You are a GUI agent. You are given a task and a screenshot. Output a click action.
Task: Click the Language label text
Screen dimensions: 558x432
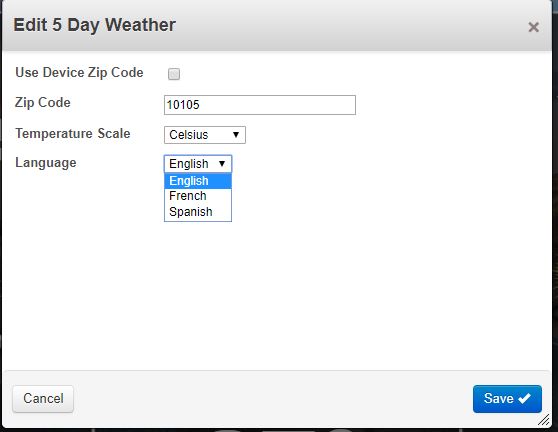click(x=46, y=163)
